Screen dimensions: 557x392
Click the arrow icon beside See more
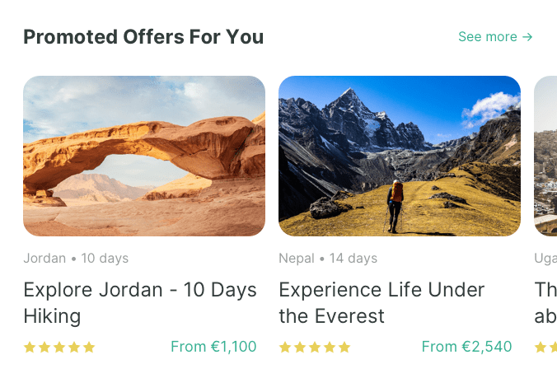click(528, 37)
